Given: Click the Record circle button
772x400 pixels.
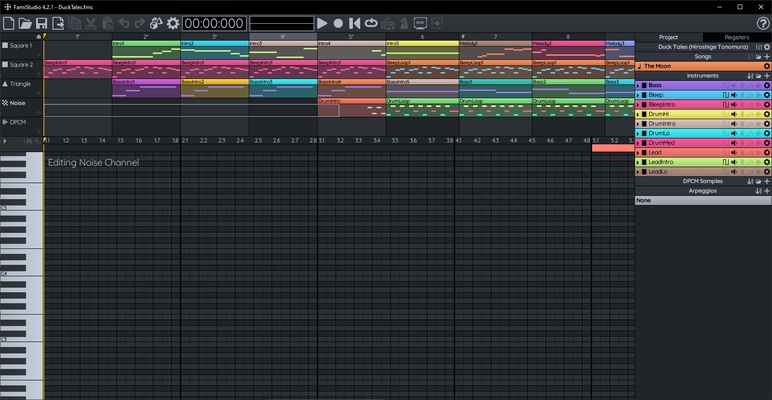Looking at the screenshot, I should [338, 23].
